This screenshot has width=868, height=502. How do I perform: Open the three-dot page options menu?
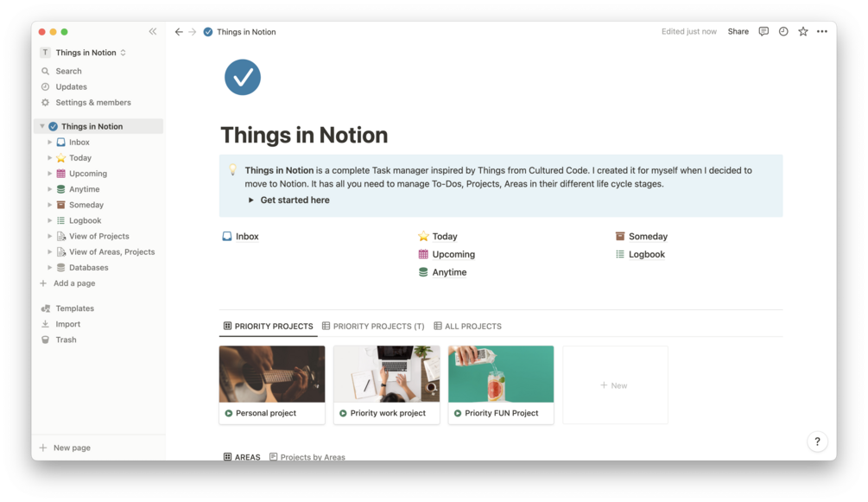tap(822, 32)
